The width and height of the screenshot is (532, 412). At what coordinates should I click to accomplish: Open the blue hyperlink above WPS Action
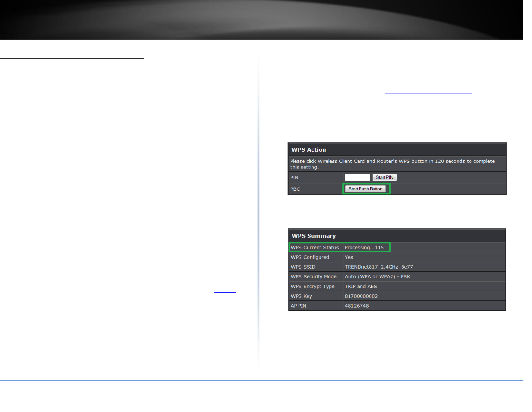pyautogui.click(x=428, y=93)
